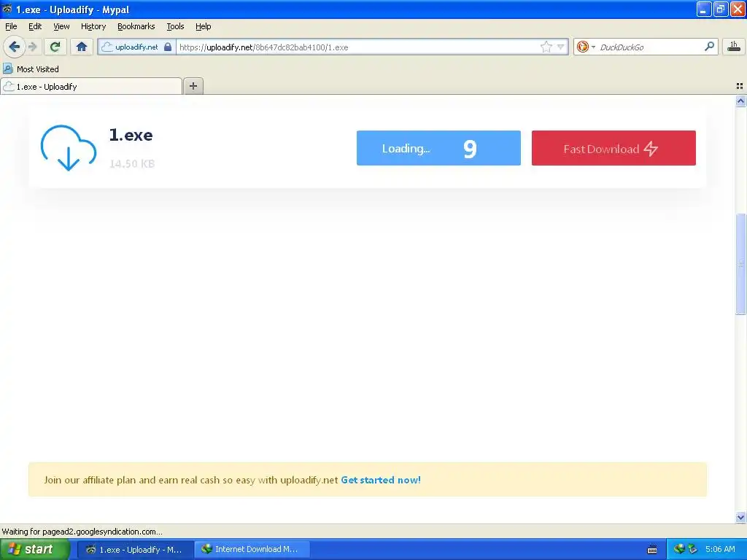Reload the current page
Image resolution: width=747 pixels, height=560 pixels.
point(55,47)
